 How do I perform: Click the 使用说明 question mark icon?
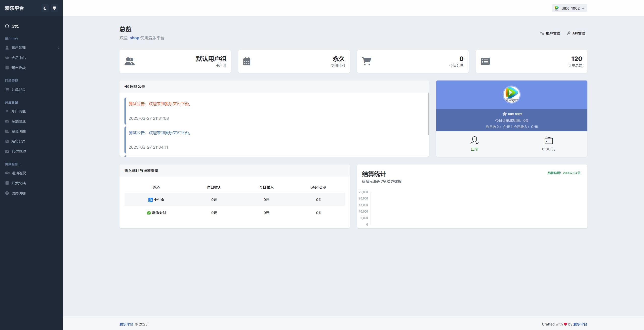tap(7, 193)
